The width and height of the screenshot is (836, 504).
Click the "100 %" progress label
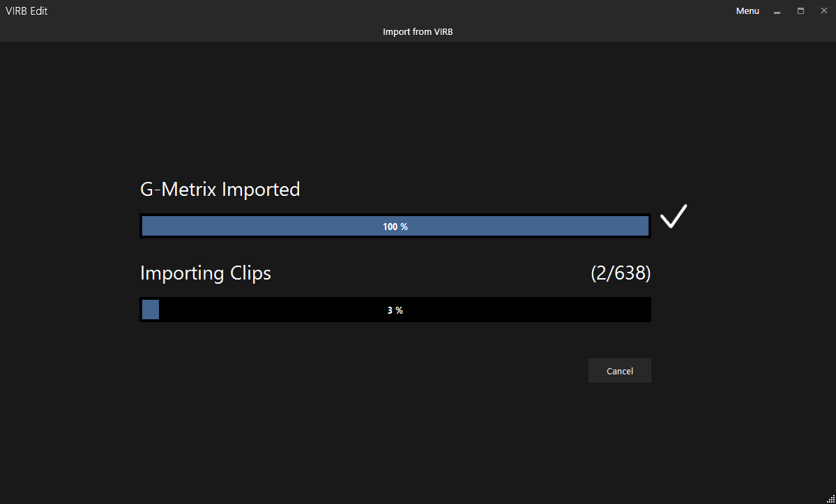395,227
